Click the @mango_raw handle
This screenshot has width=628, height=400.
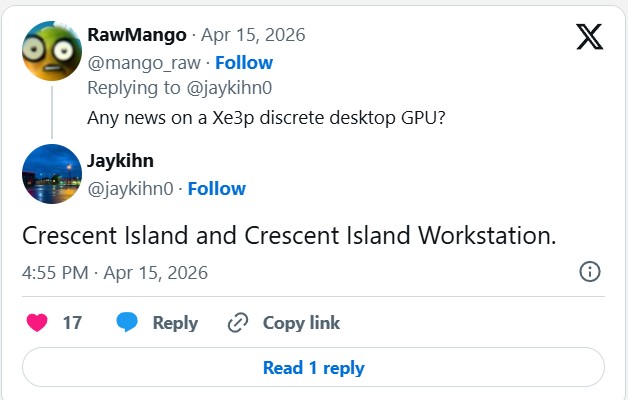[142, 62]
